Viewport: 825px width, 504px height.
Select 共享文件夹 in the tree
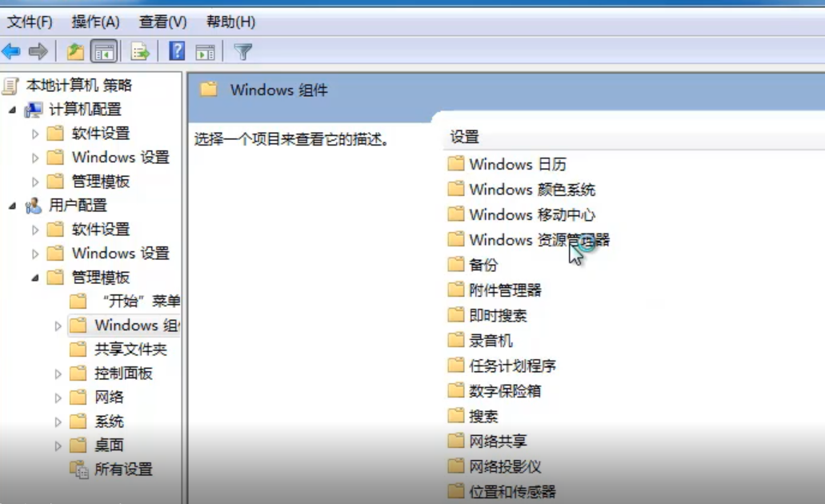point(130,350)
